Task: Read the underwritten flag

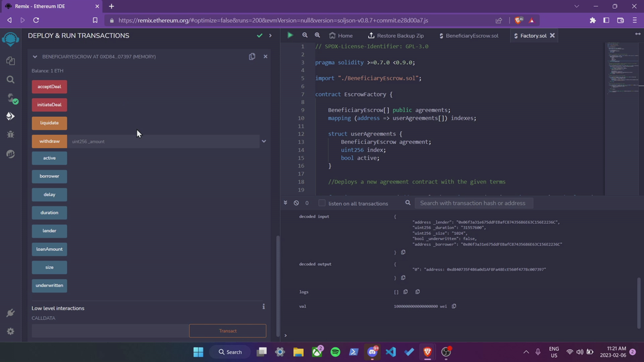Action: click(x=49, y=286)
